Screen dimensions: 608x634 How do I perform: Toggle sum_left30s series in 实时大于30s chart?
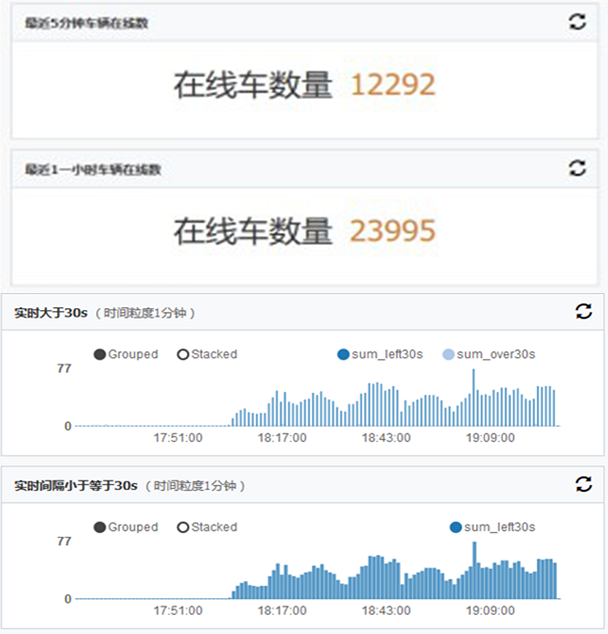click(380, 355)
